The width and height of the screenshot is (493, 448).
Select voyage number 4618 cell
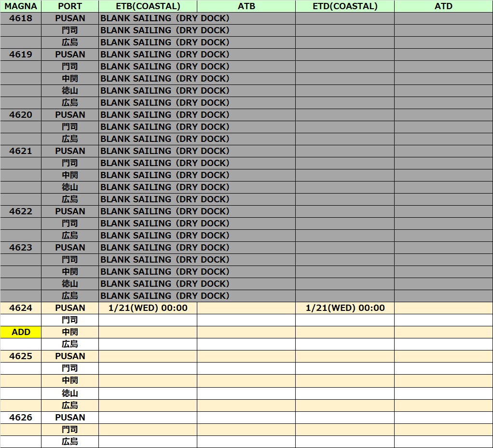21,18
